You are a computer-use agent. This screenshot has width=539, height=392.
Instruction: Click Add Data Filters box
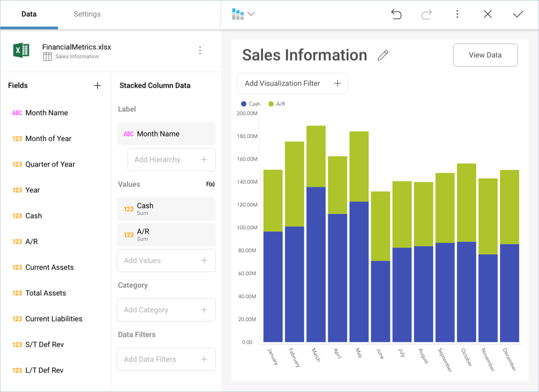tap(166, 359)
